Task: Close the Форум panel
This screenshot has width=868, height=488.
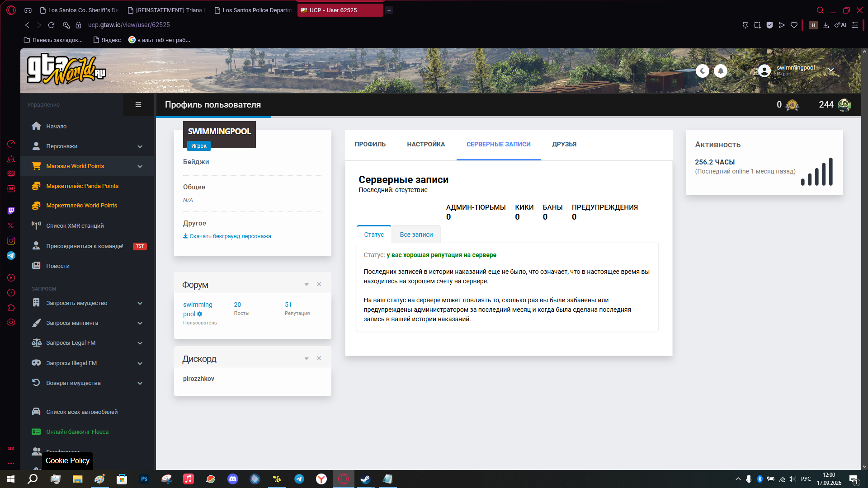Action: click(x=319, y=284)
